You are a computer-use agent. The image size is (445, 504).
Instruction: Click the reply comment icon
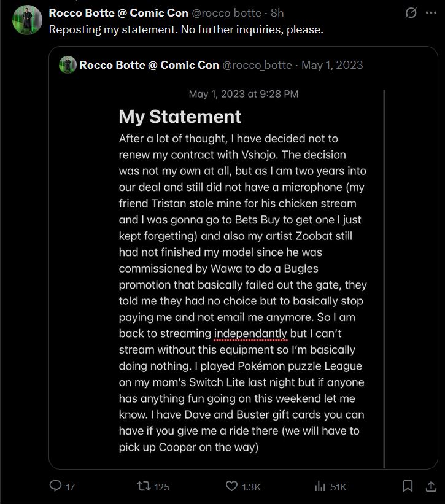56,486
